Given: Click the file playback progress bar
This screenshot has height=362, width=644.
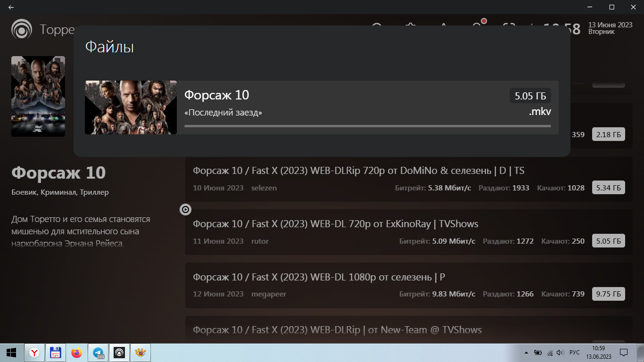Looking at the screenshot, I should [x=368, y=126].
